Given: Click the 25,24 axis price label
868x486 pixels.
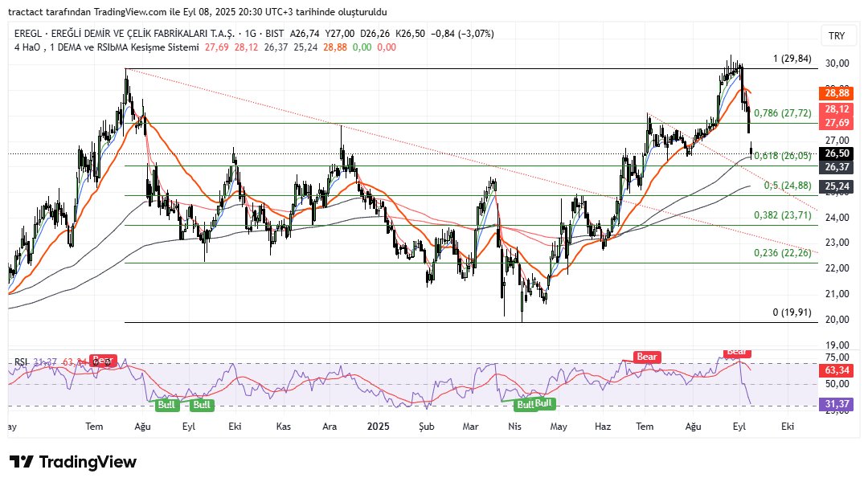Looking at the screenshot, I should (x=837, y=186).
